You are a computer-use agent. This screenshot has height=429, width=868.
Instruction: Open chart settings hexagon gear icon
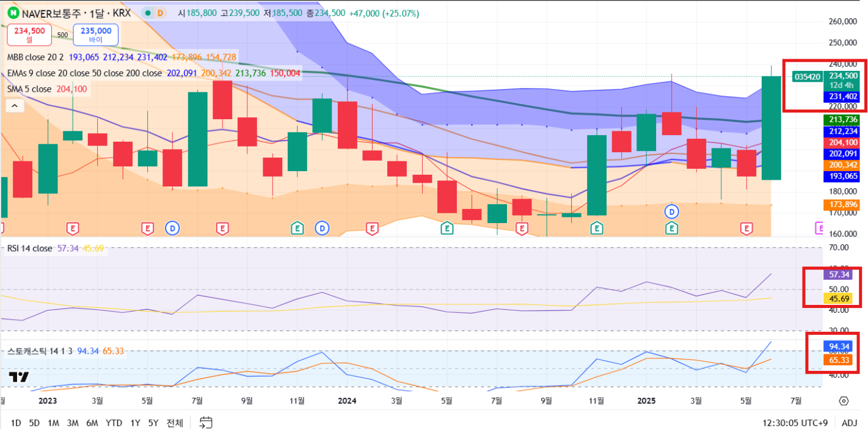(844, 401)
